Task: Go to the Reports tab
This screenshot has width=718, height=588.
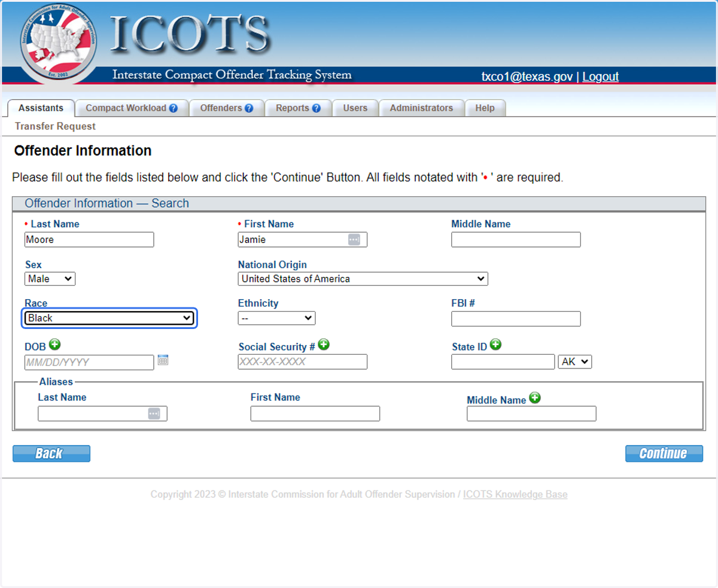Action: click(299, 108)
